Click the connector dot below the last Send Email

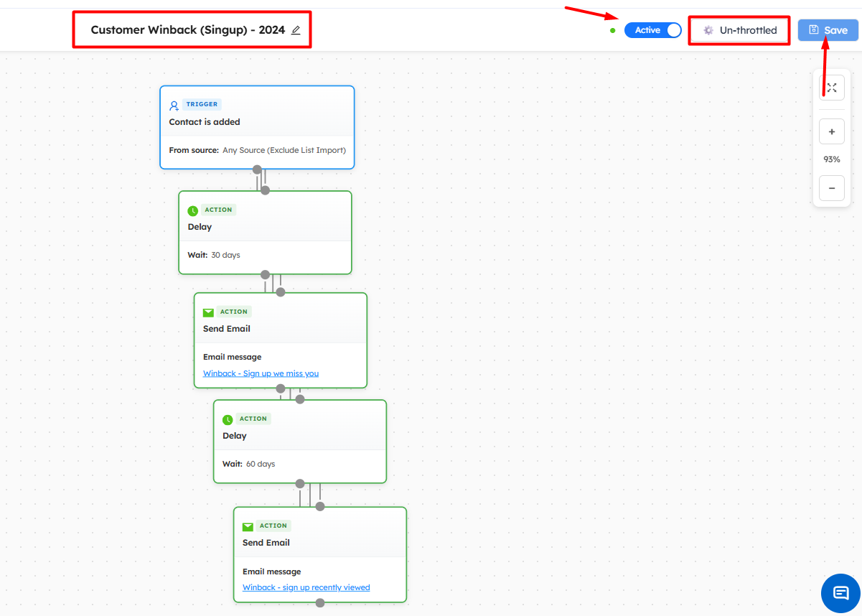coord(320,603)
